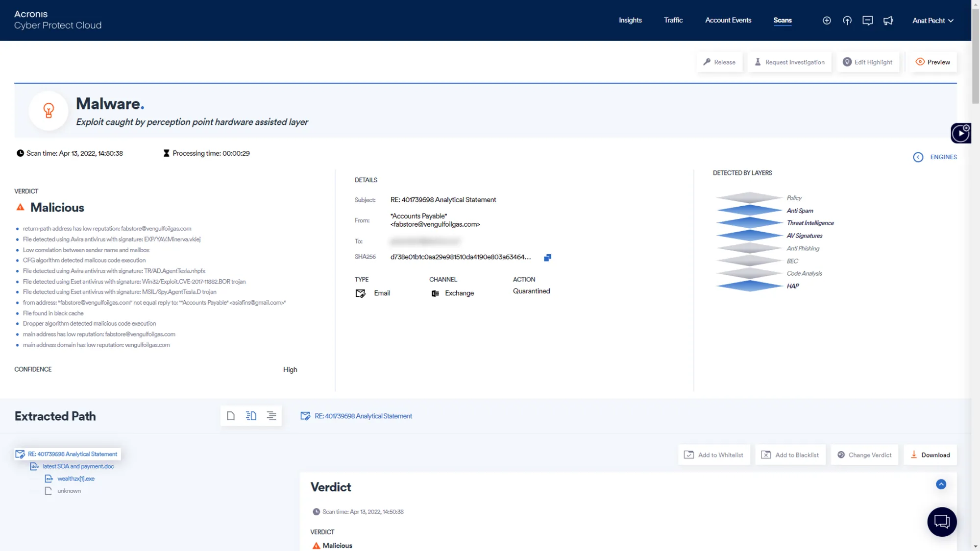This screenshot has width=980, height=551.
Task: Click the upload arrow icon in header
Action: click(847, 21)
